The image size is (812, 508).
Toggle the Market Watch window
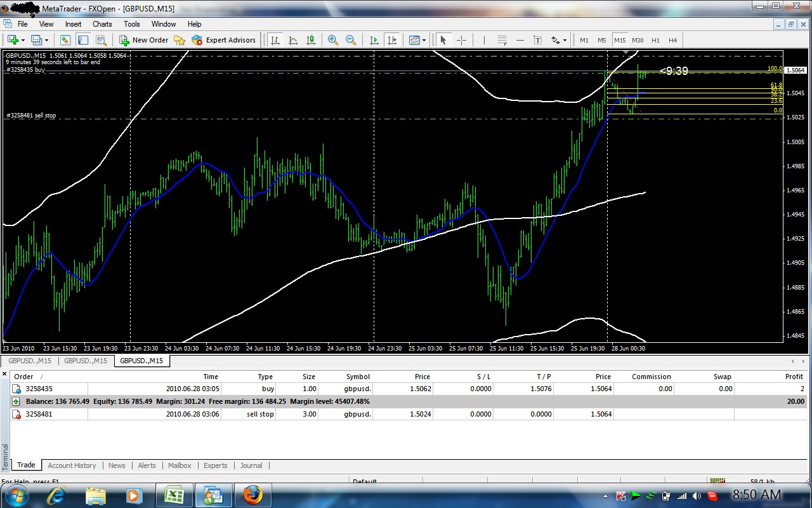(65, 40)
